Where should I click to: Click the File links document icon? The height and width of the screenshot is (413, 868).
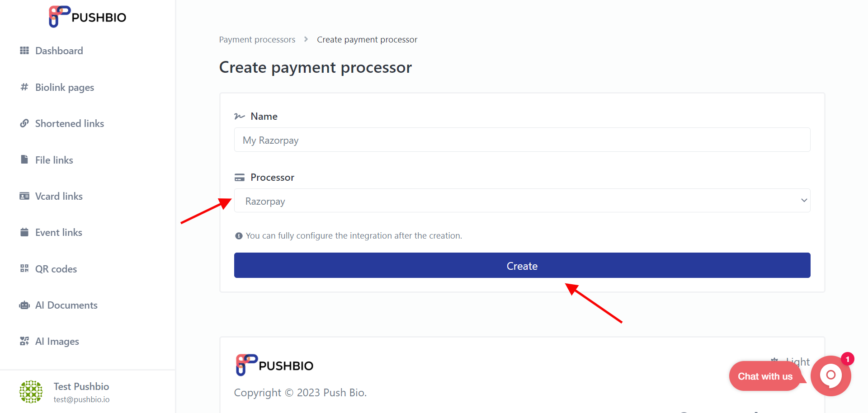[24, 160]
